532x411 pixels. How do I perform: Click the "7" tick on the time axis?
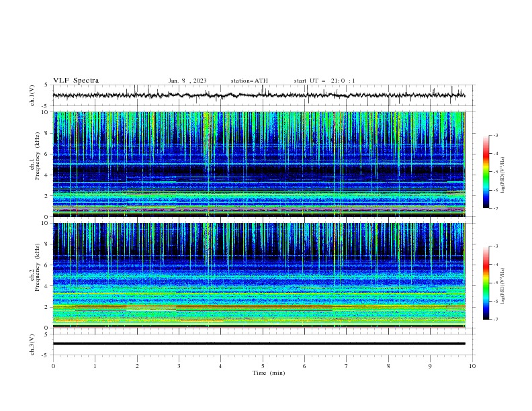point(347,366)
